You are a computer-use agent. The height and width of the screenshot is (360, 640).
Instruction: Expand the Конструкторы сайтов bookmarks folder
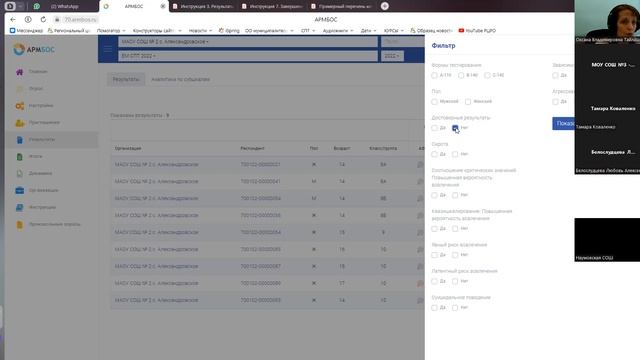[157, 31]
